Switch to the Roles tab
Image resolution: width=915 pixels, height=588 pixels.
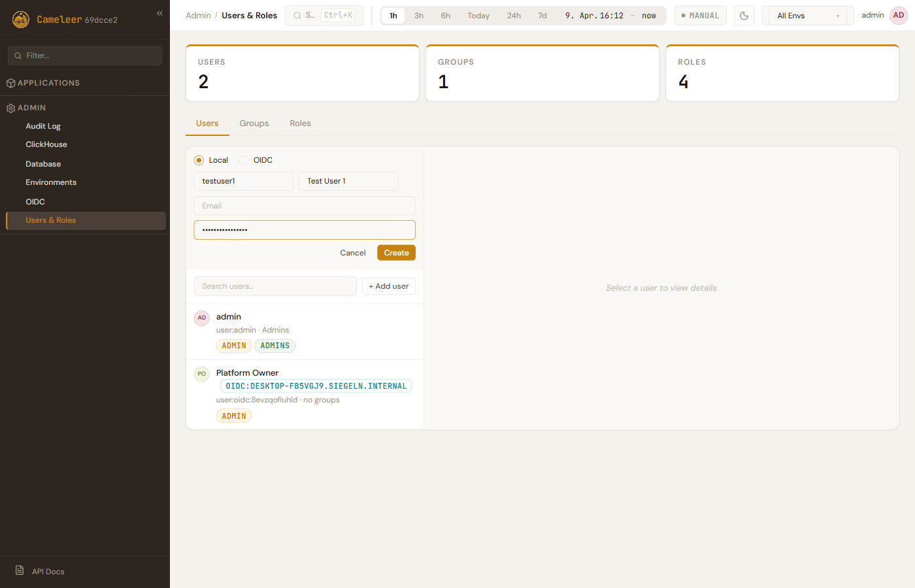[x=300, y=123]
